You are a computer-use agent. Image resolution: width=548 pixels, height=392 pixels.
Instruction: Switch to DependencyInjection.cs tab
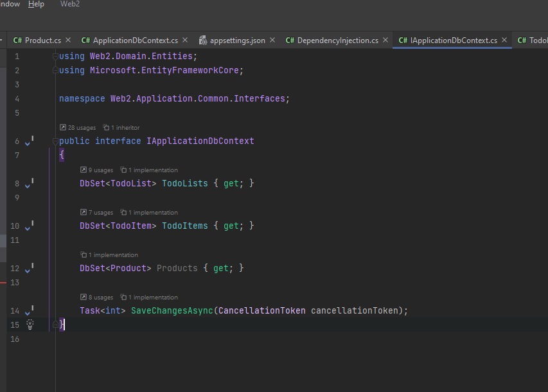click(332, 40)
